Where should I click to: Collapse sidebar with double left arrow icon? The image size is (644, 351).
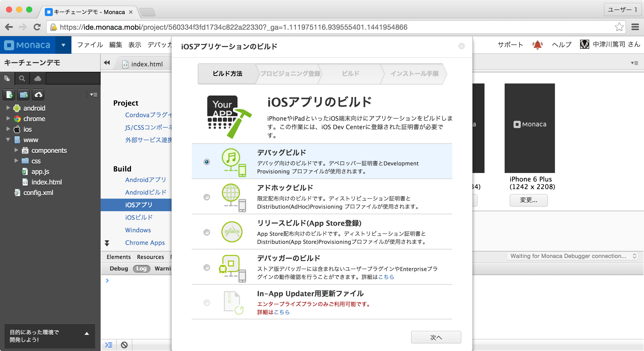click(x=107, y=63)
